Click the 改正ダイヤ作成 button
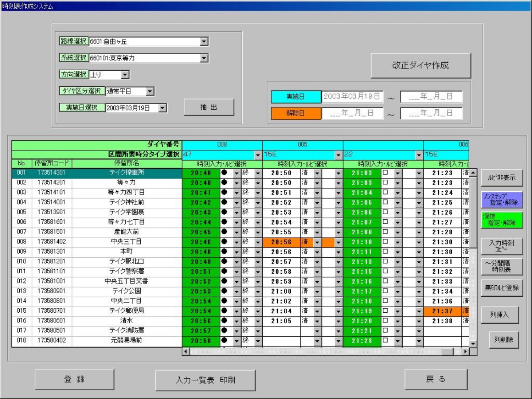This screenshot has width=532, height=399. [x=421, y=65]
